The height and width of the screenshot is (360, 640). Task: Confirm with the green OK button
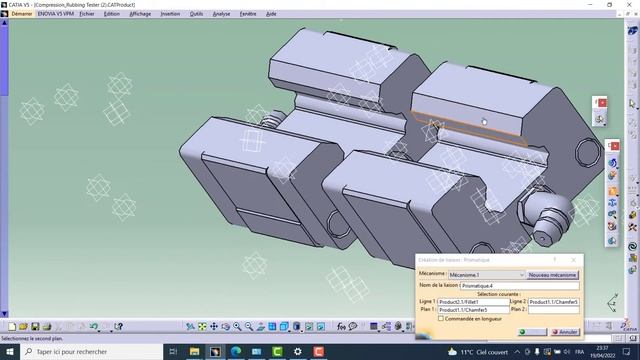(x=532, y=332)
